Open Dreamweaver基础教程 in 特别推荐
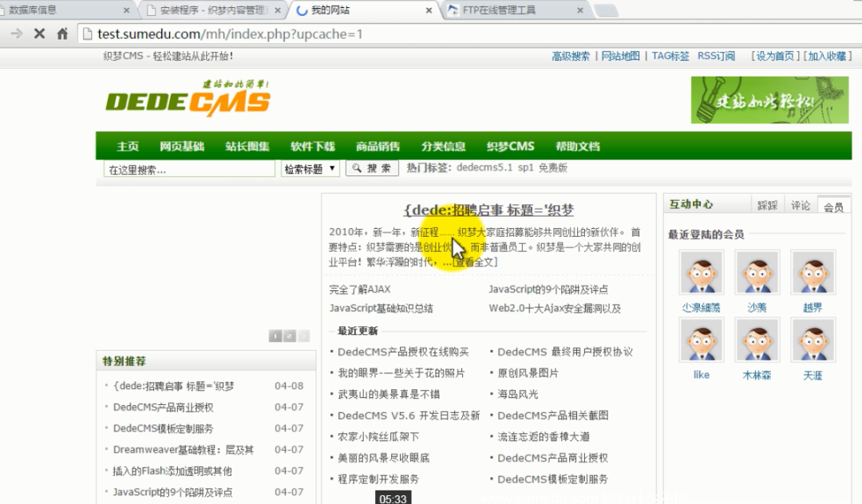This screenshot has width=862, height=504. [x=184, y=450]
